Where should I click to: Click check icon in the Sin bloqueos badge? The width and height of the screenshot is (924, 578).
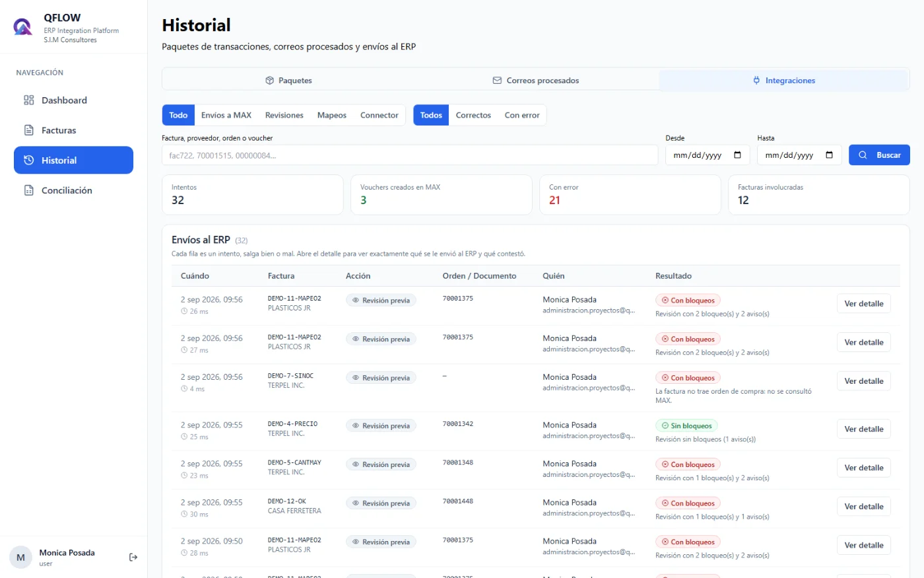click(x=665, y=426)
